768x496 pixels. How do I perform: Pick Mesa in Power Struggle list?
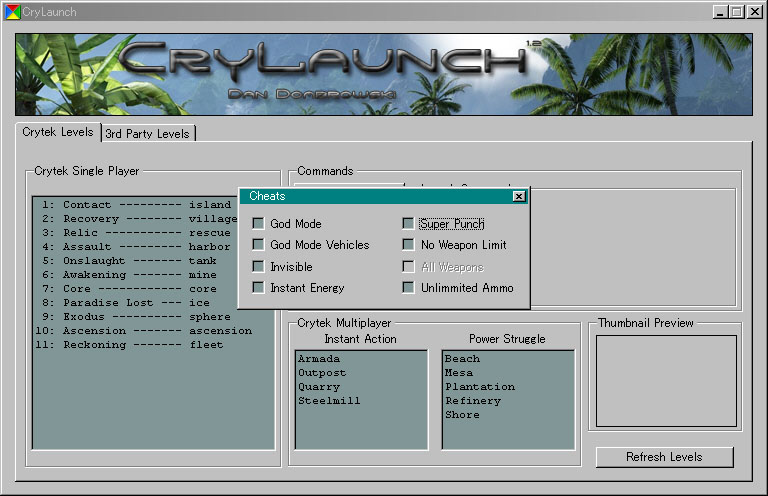508,373
